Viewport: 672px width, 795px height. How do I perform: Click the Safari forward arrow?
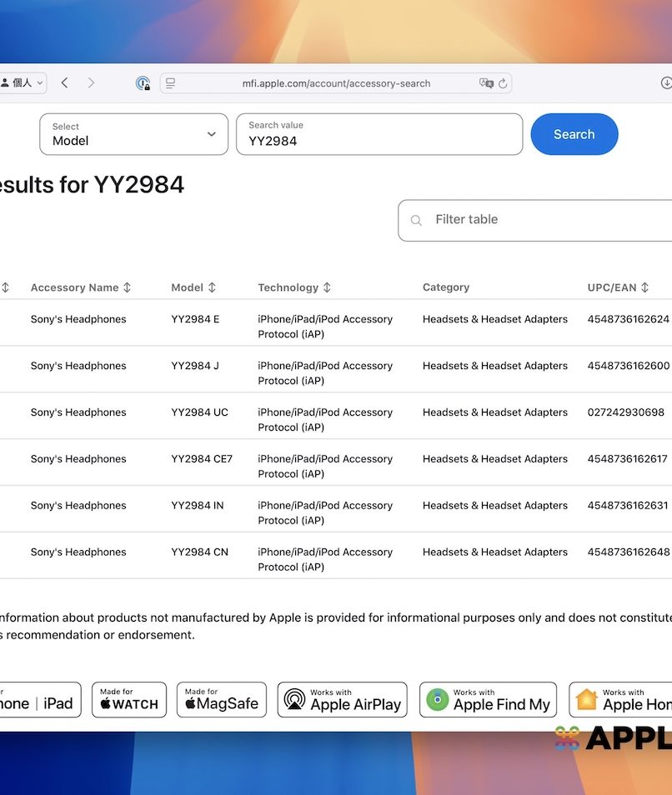91,83
